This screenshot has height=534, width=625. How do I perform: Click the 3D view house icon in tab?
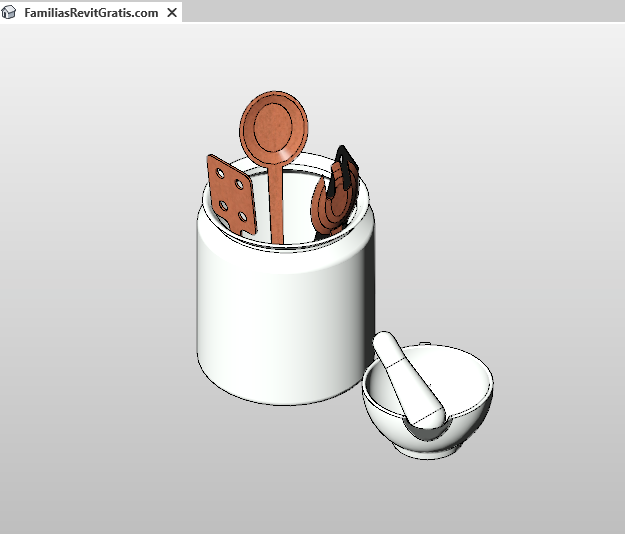[x=9, y=12]
